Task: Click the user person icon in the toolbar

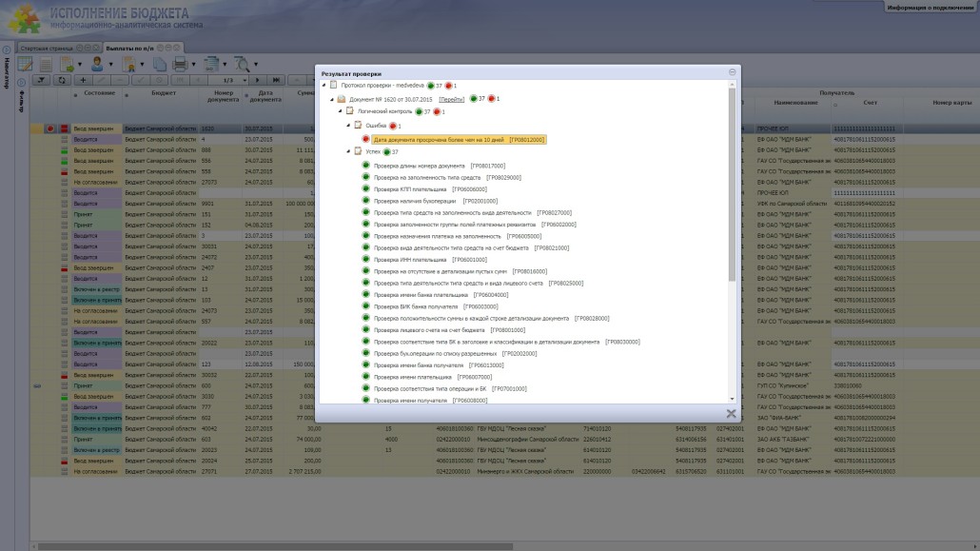Action: [97, 64]
